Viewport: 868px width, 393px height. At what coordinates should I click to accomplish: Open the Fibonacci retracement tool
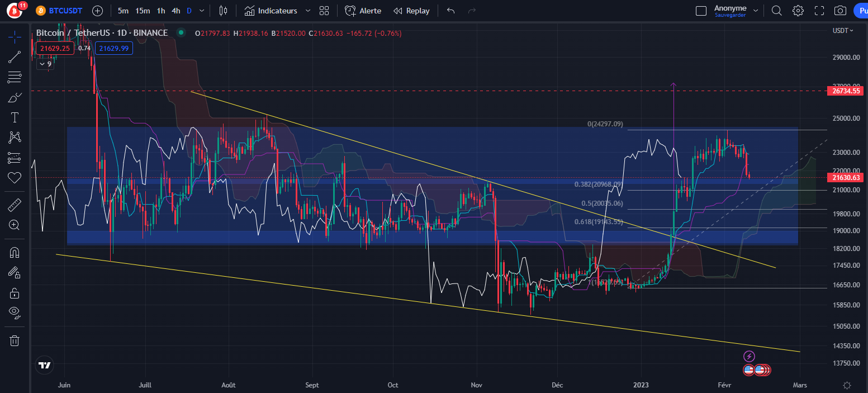(x=14, y=77)
